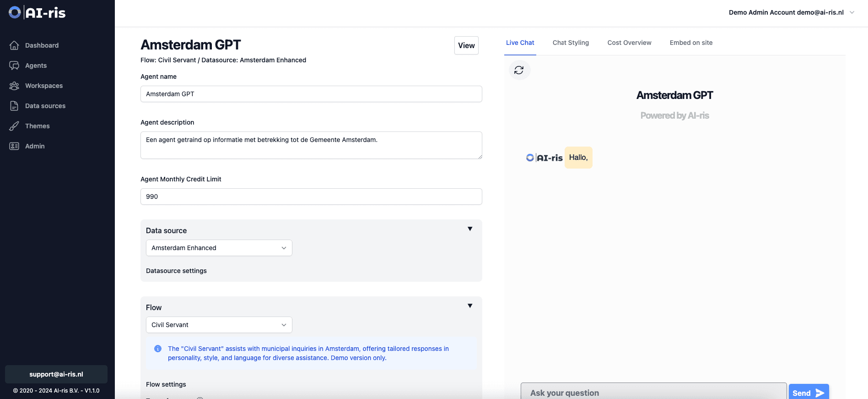Image resolution: width=868 pixels, height=399 pixels.
Task: Collapse the Data source panel triangle
Action: 470,229
